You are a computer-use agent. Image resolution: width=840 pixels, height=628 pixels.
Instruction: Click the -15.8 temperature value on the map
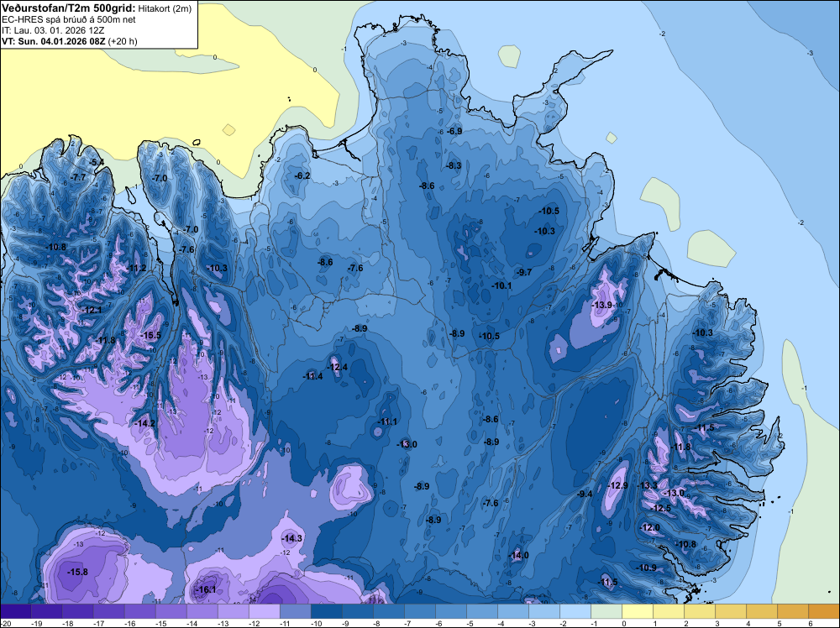pos(77,572)
